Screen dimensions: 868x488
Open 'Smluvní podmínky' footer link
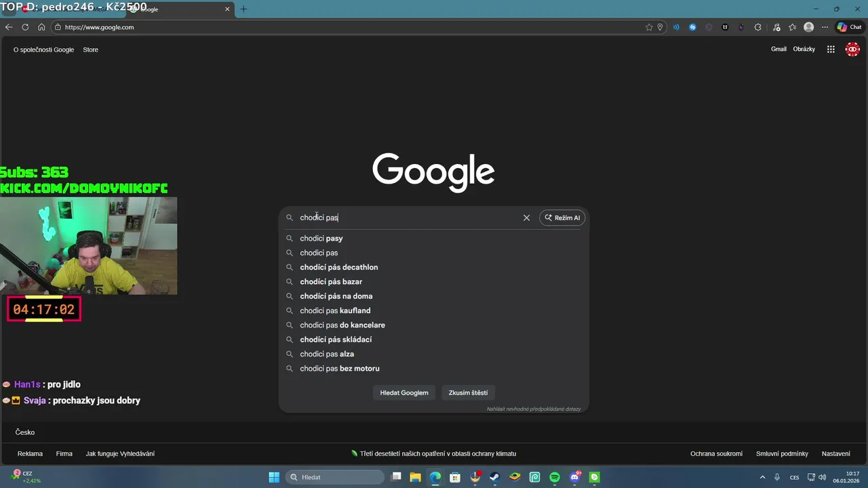(782, 453)
